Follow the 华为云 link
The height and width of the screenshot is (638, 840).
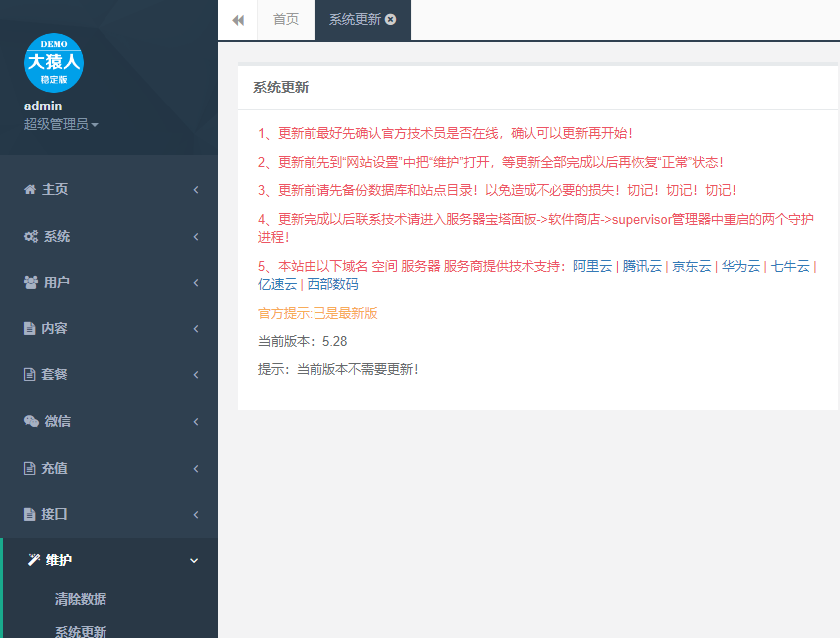coord(740,266)
